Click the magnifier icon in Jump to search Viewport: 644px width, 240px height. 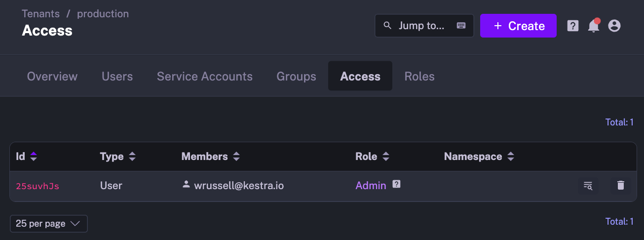click(387, 26)
